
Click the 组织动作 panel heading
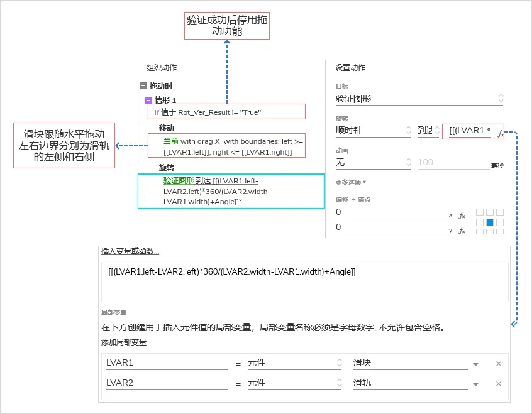click(162, 68)
